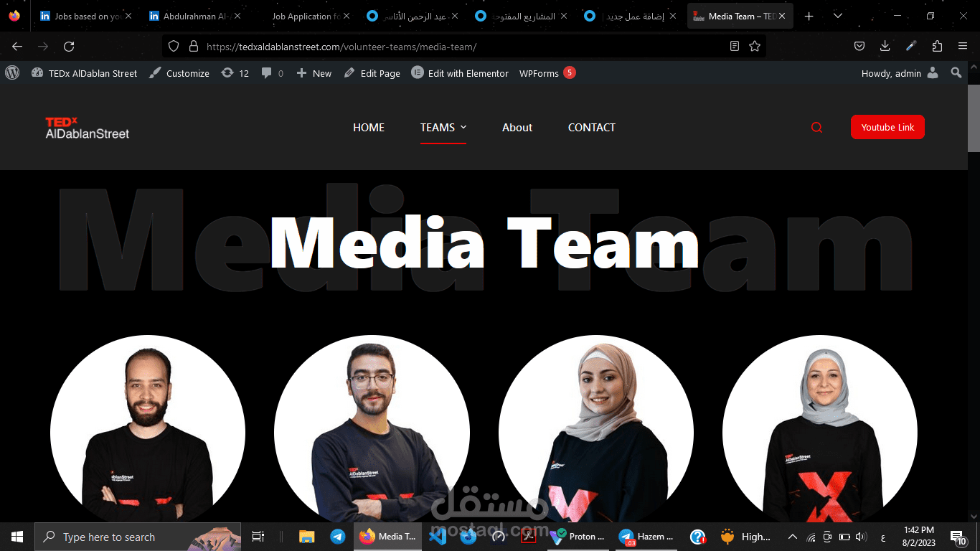
Task: Click the WordPress logo in admin bar
Action: click(12, 72)
